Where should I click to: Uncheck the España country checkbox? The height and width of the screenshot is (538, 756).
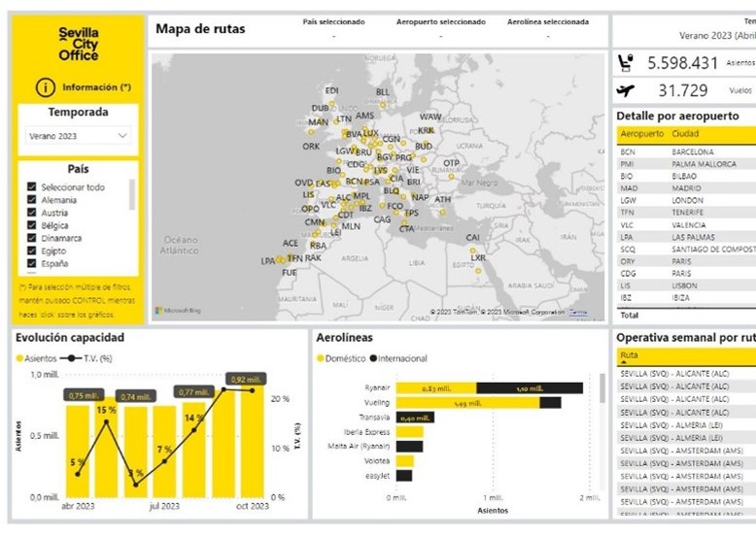click(32, 263)
